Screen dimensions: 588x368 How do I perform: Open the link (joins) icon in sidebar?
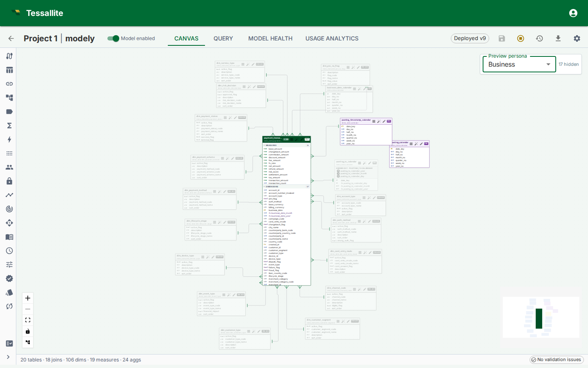[9, 84]
